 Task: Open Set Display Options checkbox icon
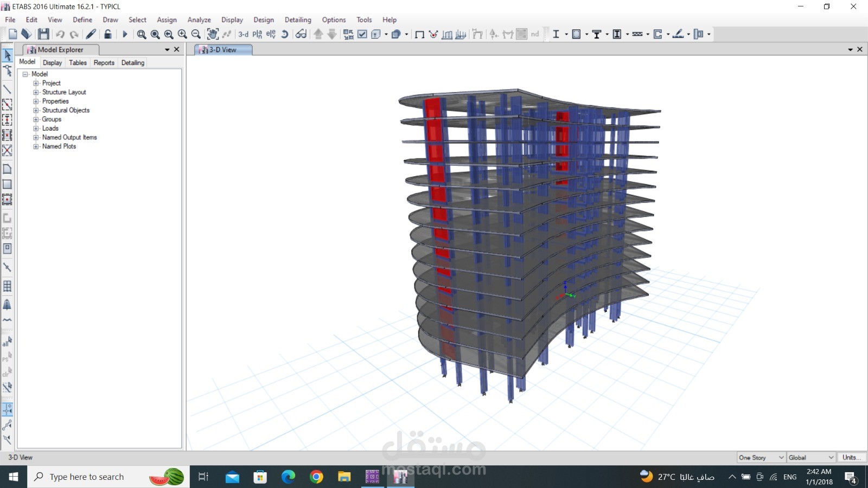[362, 34]
